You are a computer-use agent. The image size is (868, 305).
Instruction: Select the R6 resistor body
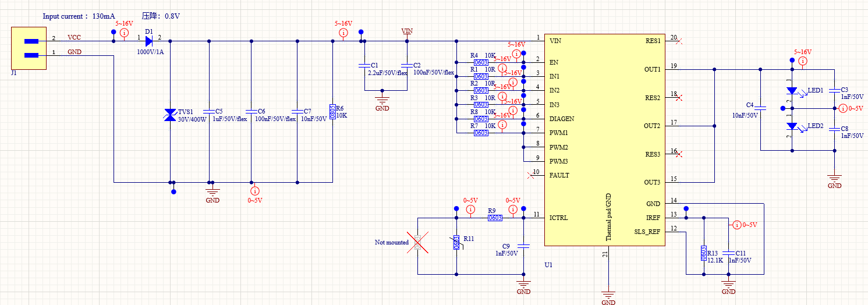point(332,111)
